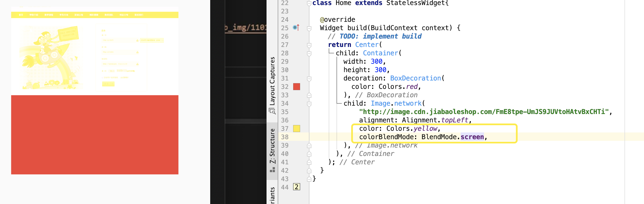The width and height of the screenshot is (644, 204).
Task: Click line number 38 in the gutter
Action: click(x=285, y=137)
